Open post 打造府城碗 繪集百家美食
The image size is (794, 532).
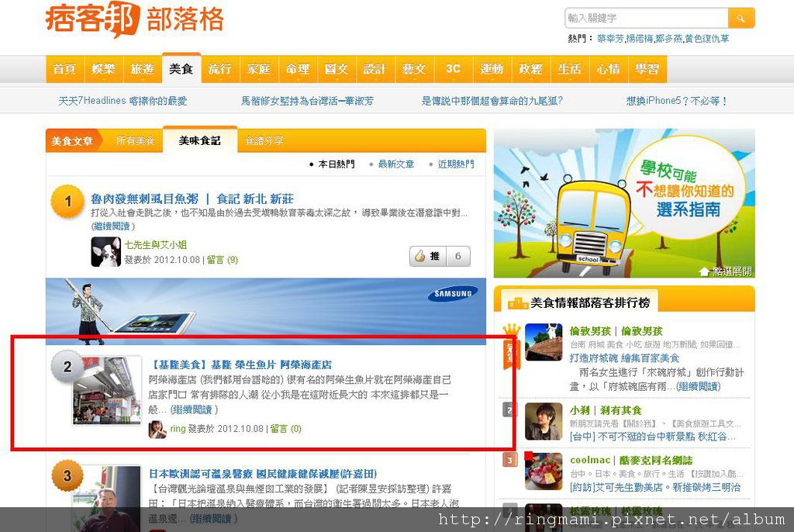coord(624,358)
